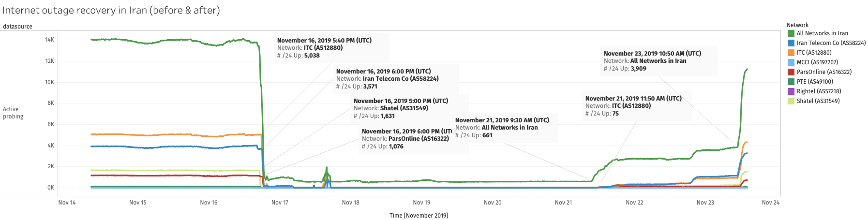Click the Network legend header
This screenshot has width=868, height=220.
point(797,25)
